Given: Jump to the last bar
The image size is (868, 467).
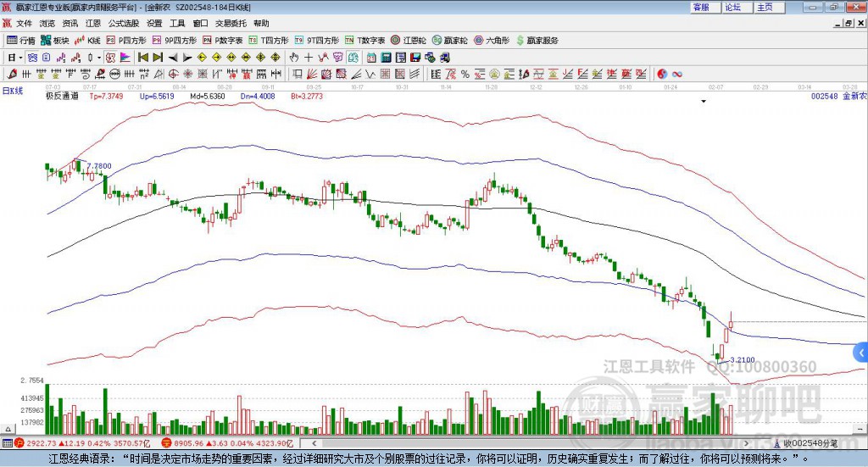Looking at the screenshot, I should click(159, 58).
